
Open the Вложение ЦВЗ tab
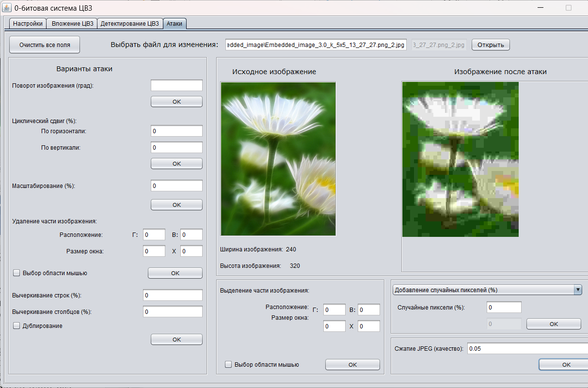click(72, 23)
